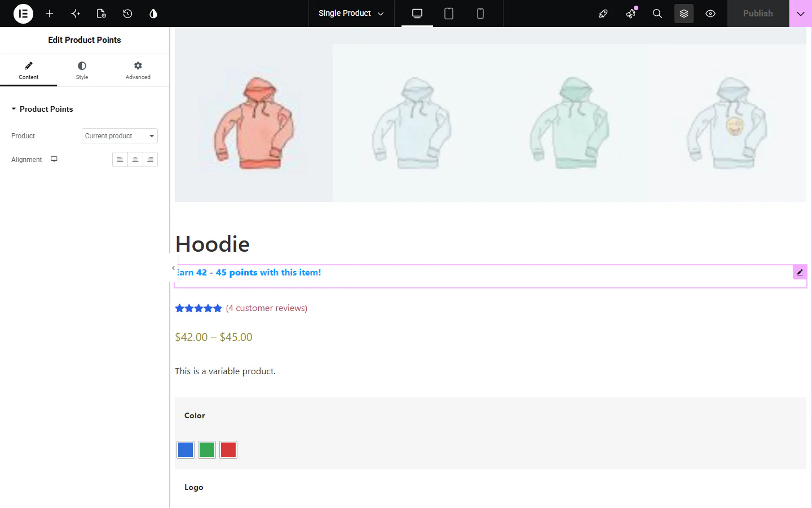Preview changes with the eye icon
Image resolution: width=812 pixels, height=508 pixels.
coord(710,14)
